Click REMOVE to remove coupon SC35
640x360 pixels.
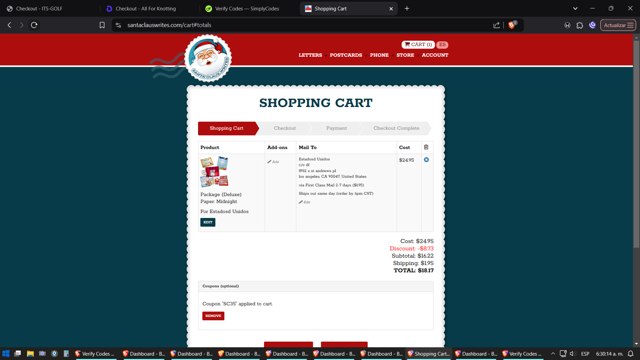213,316
